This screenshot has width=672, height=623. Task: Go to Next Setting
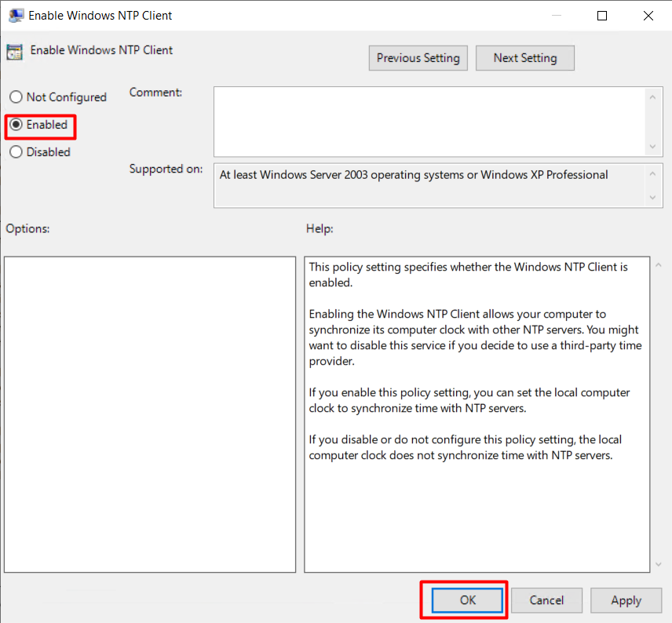pos(525,58)
